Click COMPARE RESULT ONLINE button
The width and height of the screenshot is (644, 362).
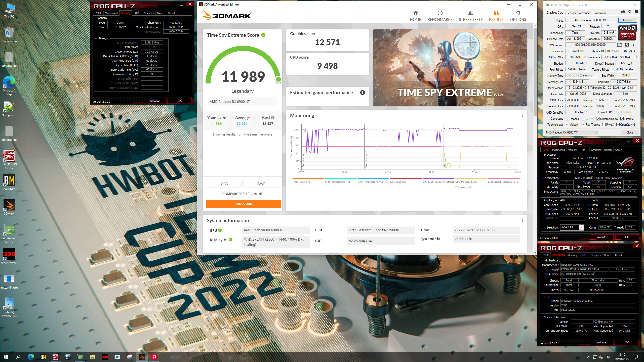(242, 194)
